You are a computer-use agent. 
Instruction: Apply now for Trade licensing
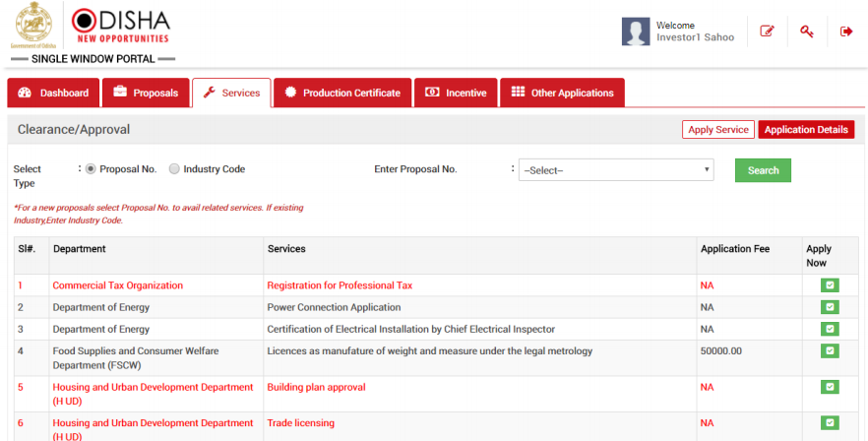click(830, 422)
